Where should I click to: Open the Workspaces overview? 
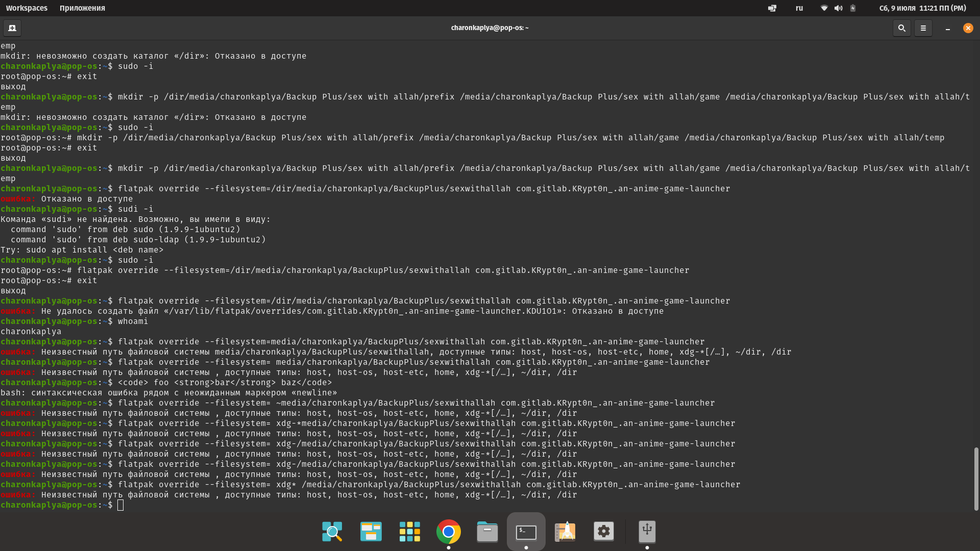[27, 8]
